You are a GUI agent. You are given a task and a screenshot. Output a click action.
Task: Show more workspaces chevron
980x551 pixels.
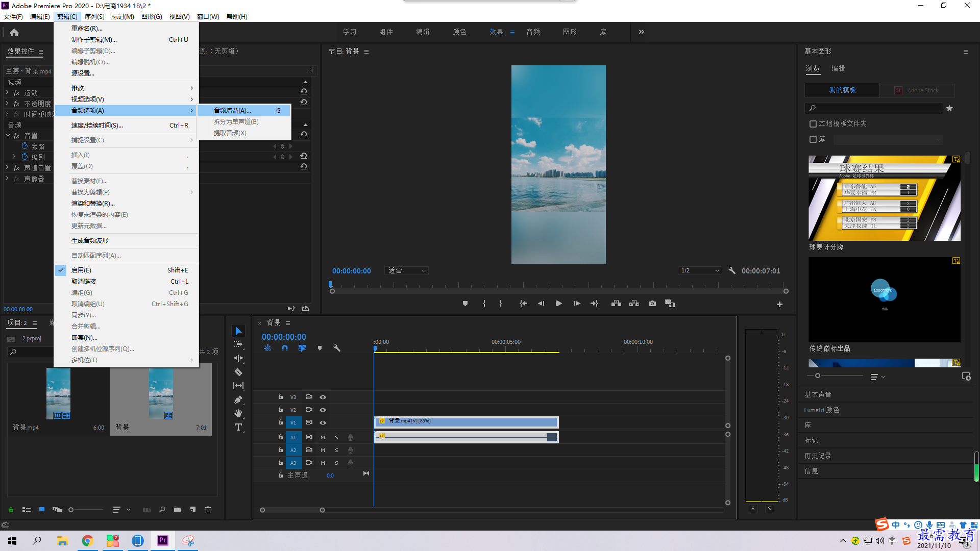(x=642, y=32)
